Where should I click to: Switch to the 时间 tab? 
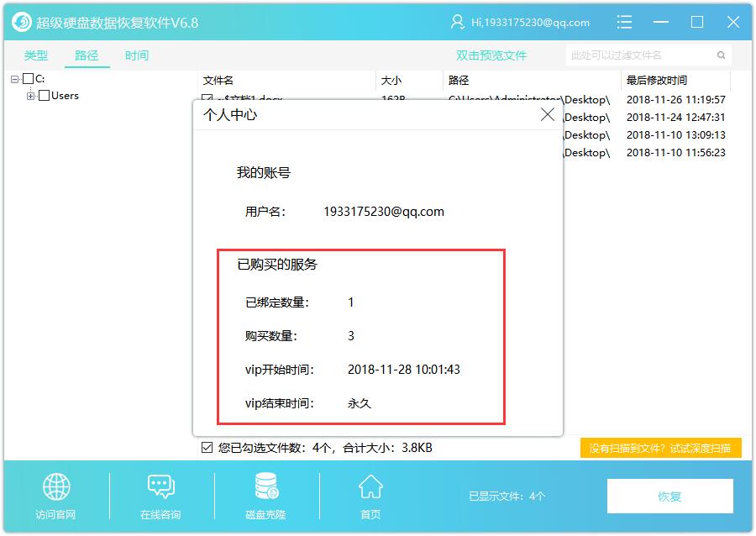pos(137,55)
